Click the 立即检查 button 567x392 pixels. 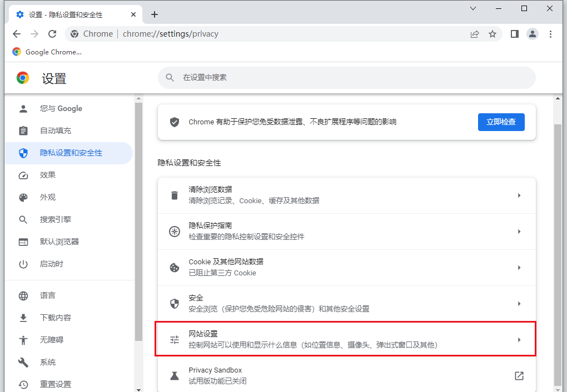pyautogui.click(x=501, y=122)
